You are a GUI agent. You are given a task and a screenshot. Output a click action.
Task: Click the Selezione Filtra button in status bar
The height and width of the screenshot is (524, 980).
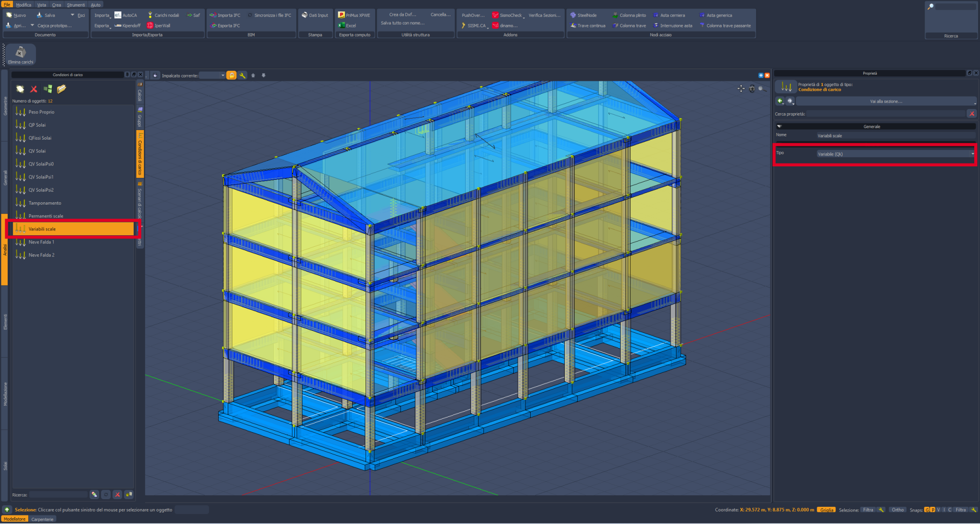(x=868, y=510)
